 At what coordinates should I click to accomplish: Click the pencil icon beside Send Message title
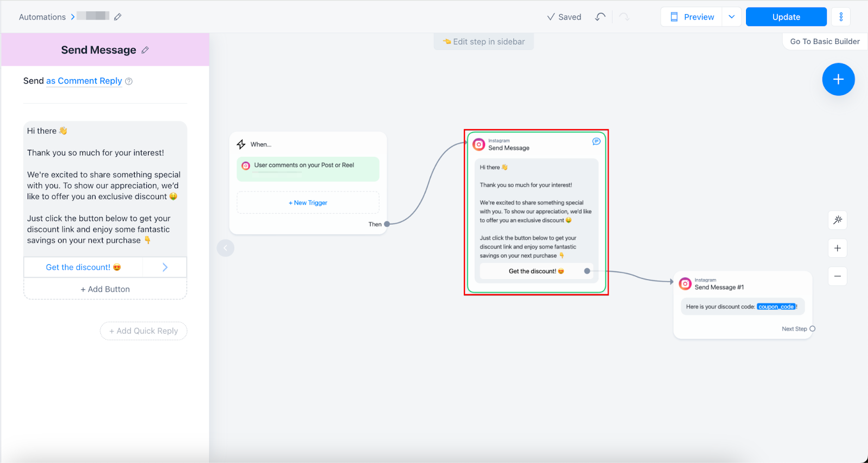pos(145,50)
